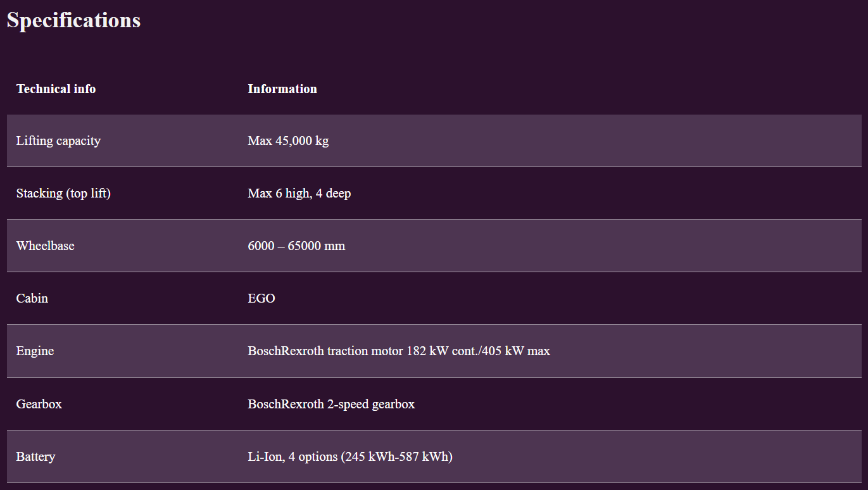868x490 pixels.
Task: Select the 'Cabin' row label
Action: tap(32, 298)
